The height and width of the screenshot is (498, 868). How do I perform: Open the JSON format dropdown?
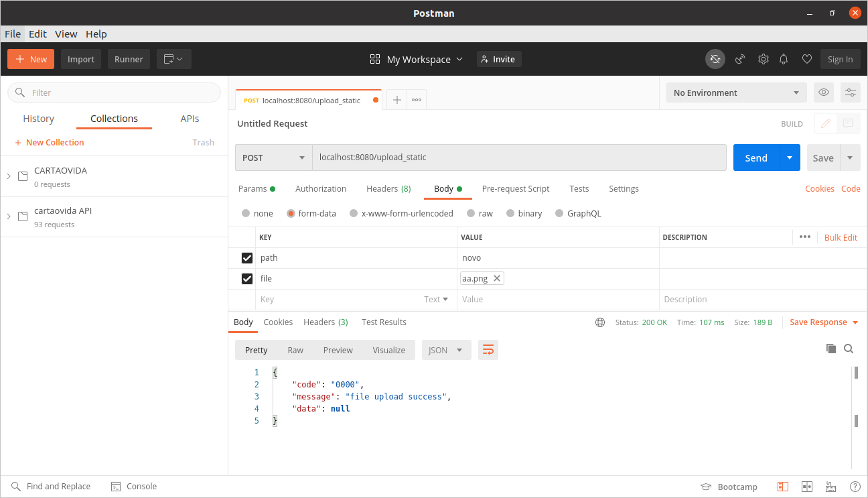(x=447, y=350)
